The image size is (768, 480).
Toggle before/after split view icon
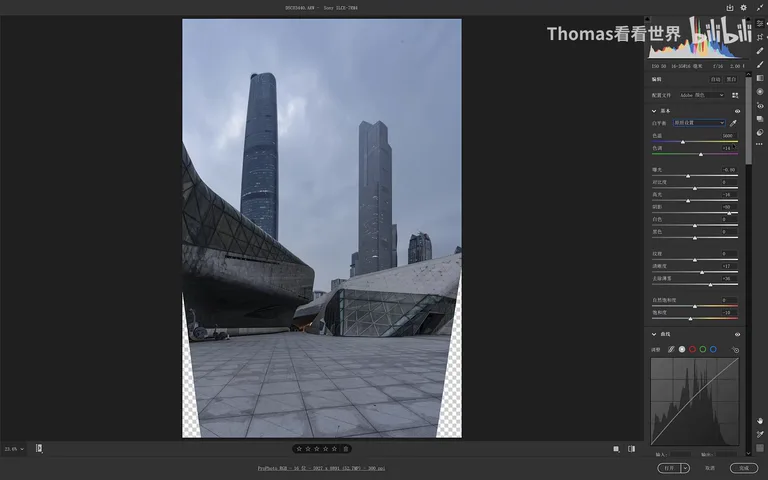coord(631,449)
